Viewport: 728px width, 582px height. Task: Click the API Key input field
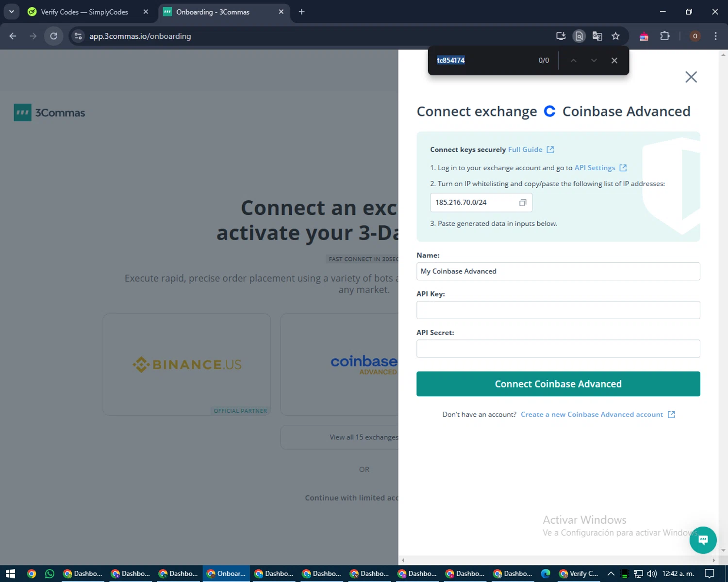pyautogui.click(x=558, y=310)
